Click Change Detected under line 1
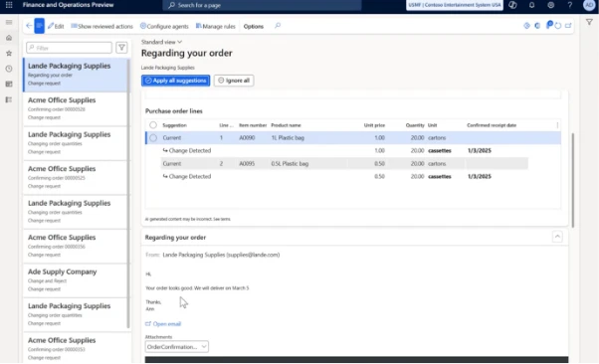 (187, 150)
